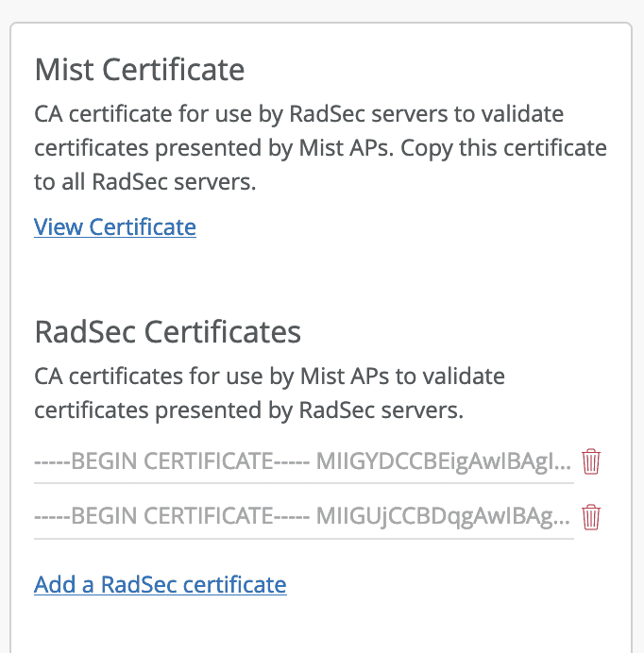This screenshot has height=653, width=644.
Task: Click the word 'validate' in Mist Certificate description
Action: (522, 113)
